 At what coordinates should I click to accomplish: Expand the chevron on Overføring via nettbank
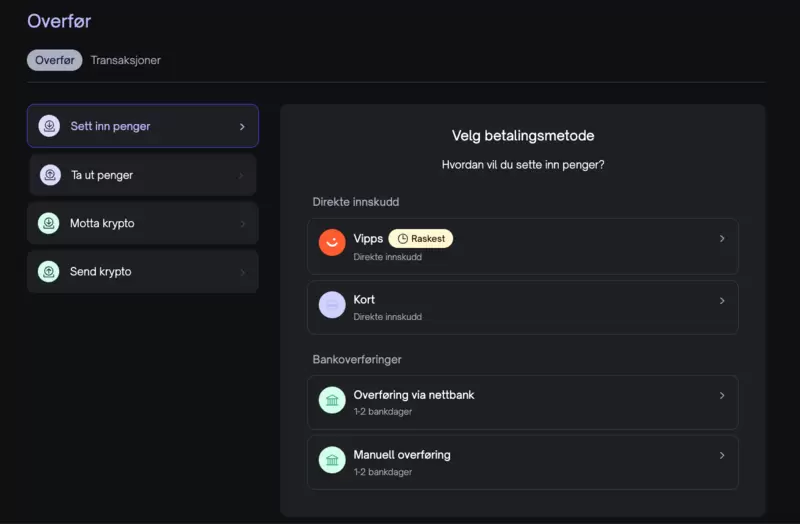(x=722, y=395)
